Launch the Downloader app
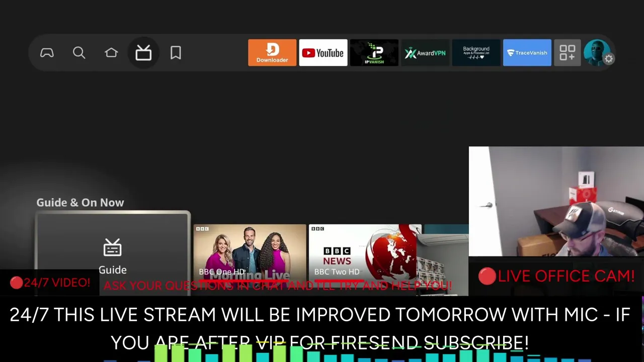This screenshot has width=644, height=362. coord(272,53)
